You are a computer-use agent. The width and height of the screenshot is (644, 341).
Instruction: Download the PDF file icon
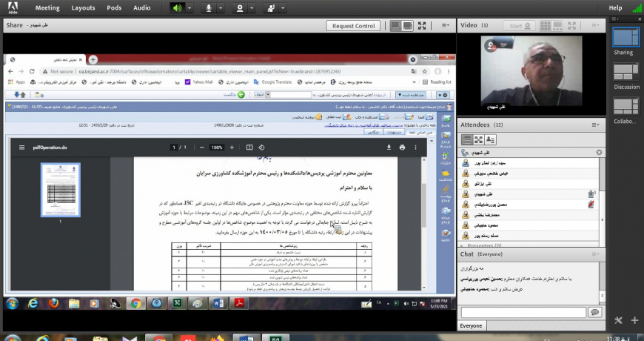[389, 148]
